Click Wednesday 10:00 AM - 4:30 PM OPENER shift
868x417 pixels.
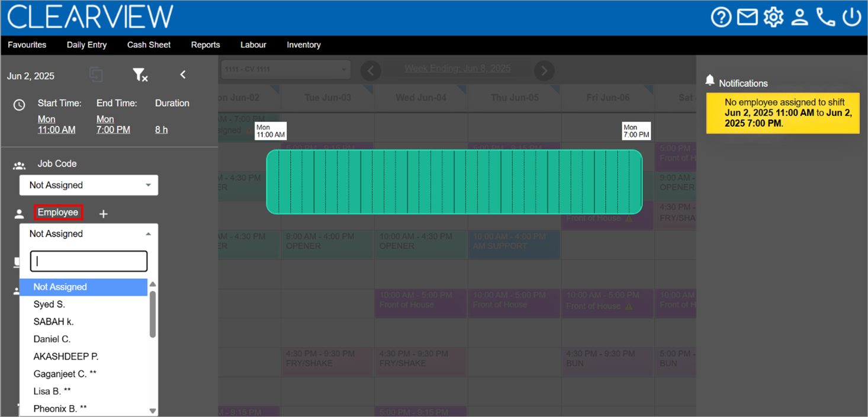click(x=421, y=244)
